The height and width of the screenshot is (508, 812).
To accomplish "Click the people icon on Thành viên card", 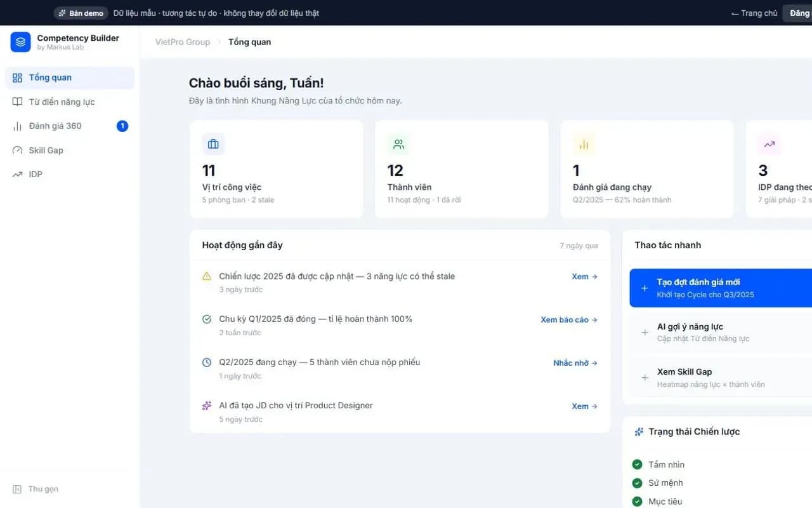I will (398, 144).
